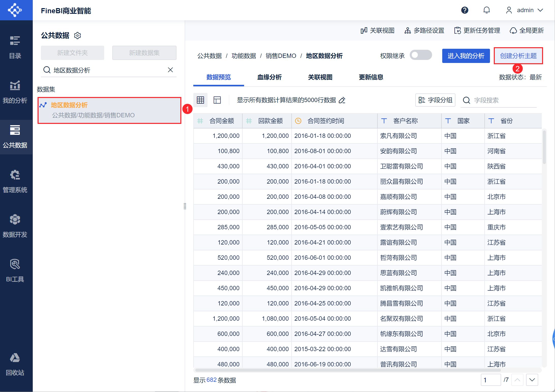
Task: Open notifications bell icon
Action: tap(486, 10)
